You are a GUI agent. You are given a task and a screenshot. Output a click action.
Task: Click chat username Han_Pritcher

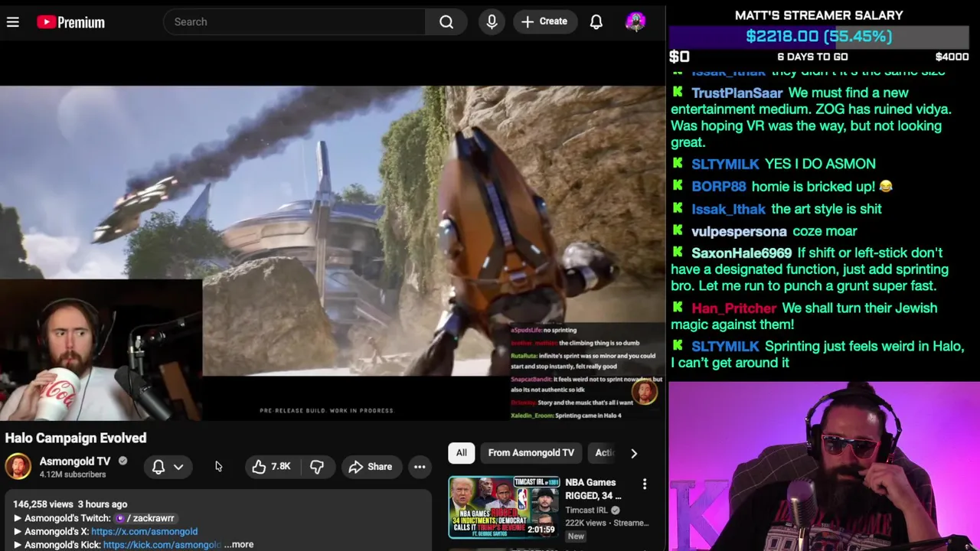coord(733,308)
